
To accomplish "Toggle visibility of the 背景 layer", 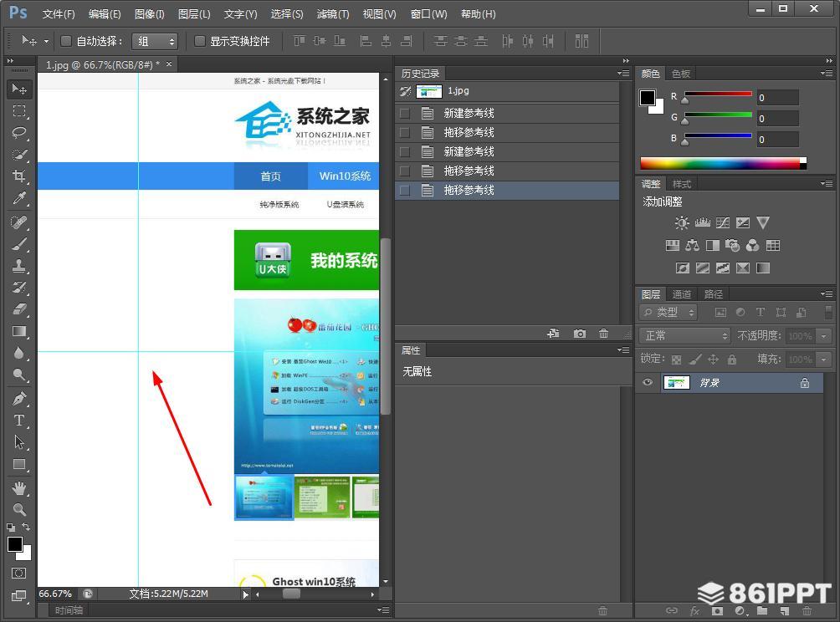I will coord(647,382).
